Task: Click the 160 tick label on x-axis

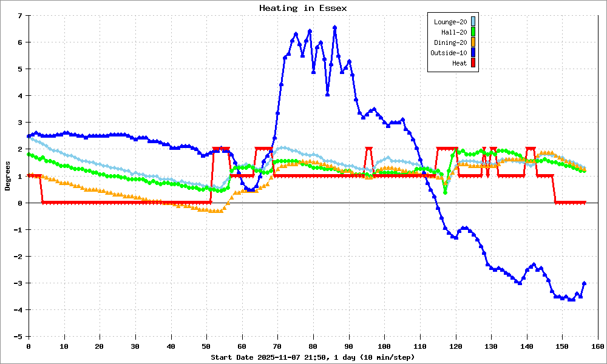Action: [x=598, y=346]
